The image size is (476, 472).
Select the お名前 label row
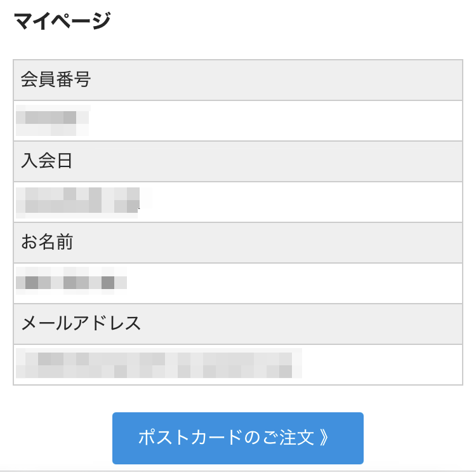coord(237,243)
